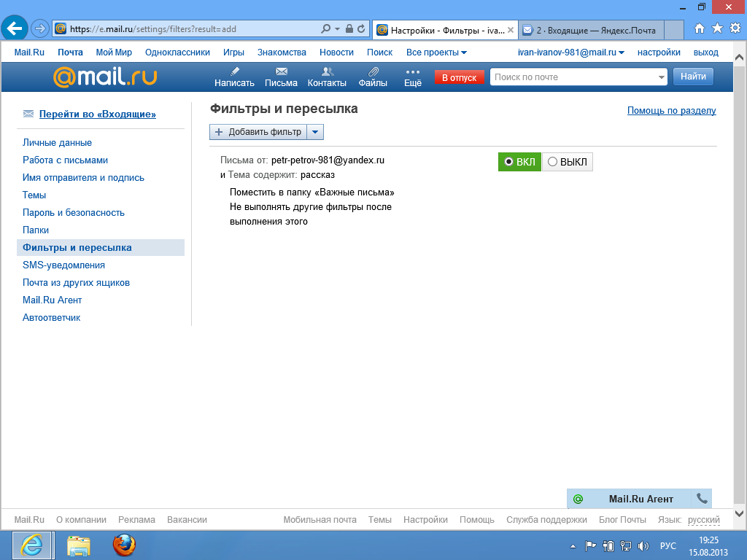
Task: Launch Internet Explorer from taskbar
Action: [31, 545]
